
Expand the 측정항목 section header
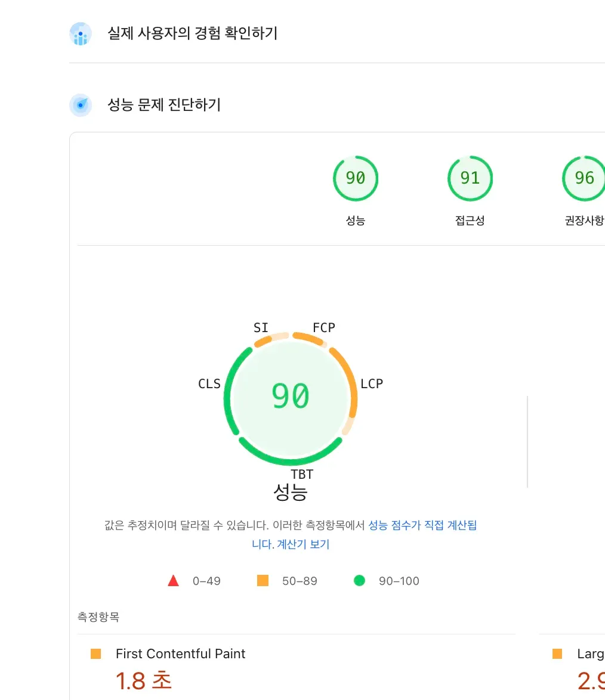coord(99,617)
